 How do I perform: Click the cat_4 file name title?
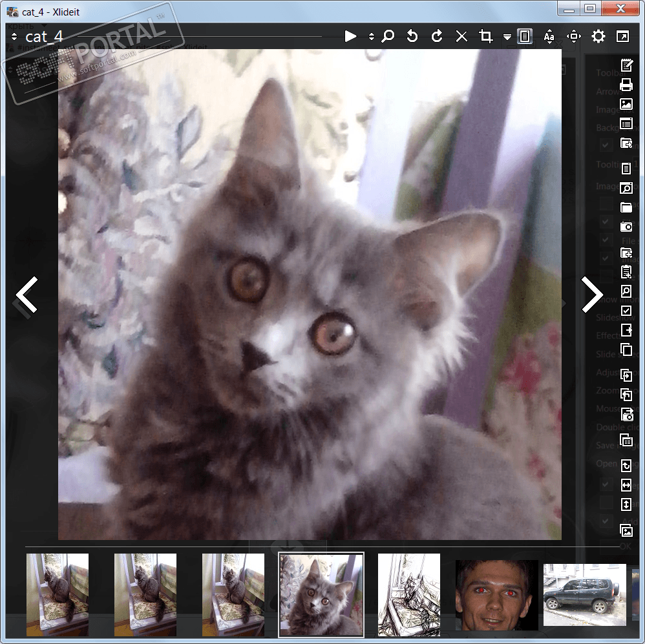point(44,37)
